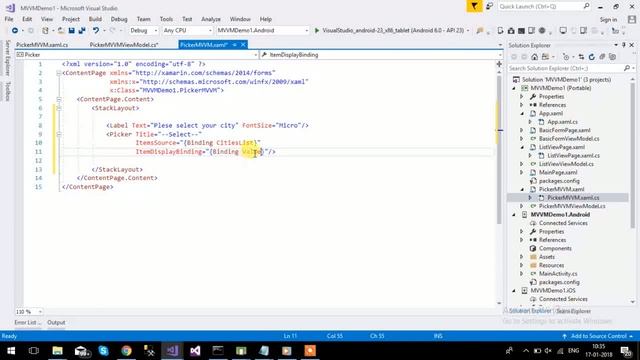Open the Analyze menu
This screenshot has height=360, width=640.
211,19
